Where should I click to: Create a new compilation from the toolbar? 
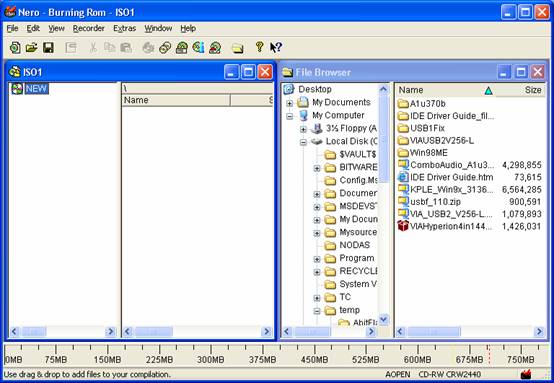(15, 47)
